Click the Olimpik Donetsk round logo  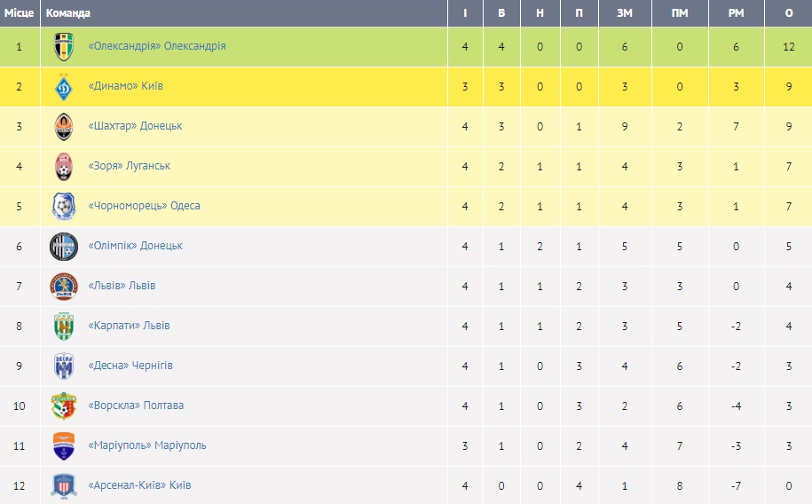[x=64, y=246]
